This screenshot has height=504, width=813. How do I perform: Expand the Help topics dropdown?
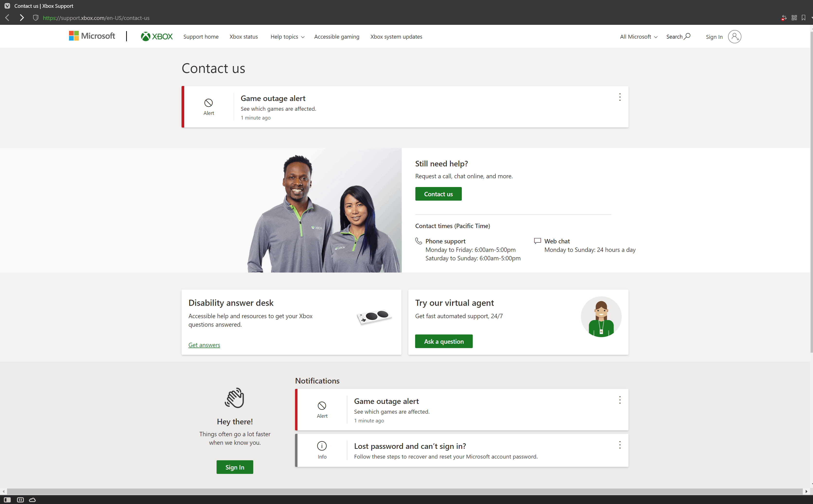coord(287,37)
